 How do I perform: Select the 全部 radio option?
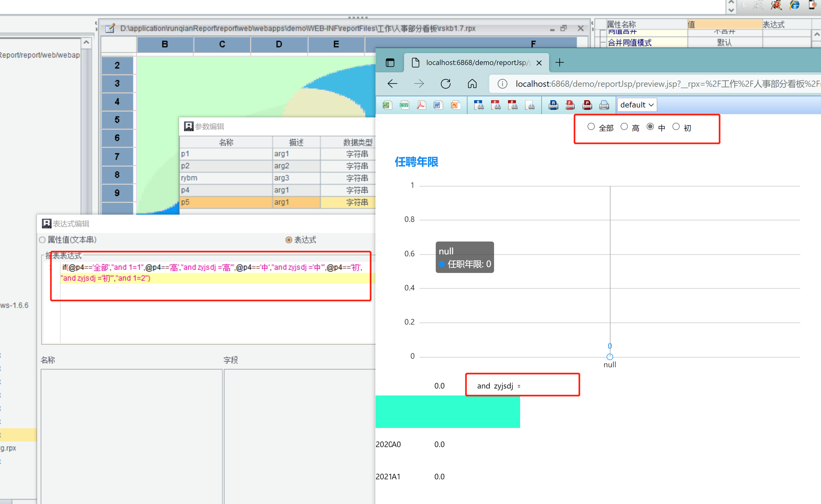click(x=591, y=127)
